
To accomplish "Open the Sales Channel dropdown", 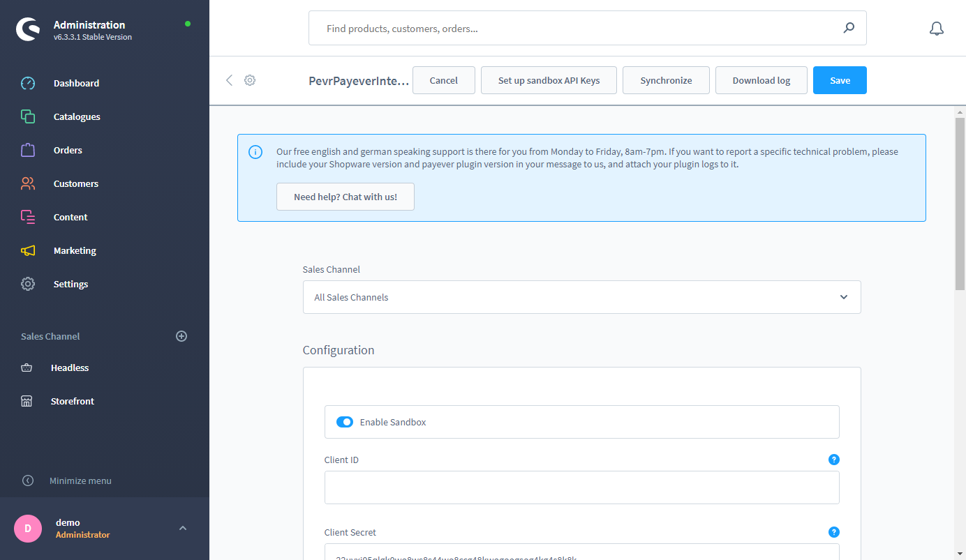I will [581, 297].
